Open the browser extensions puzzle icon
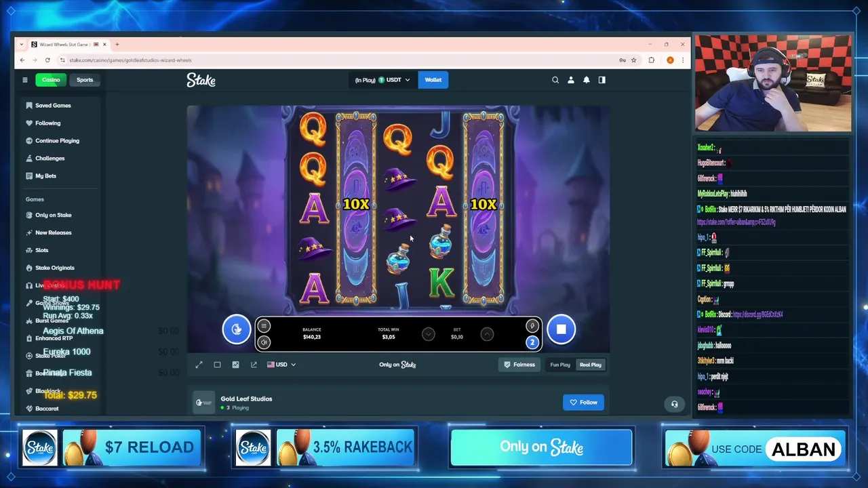 652,60
